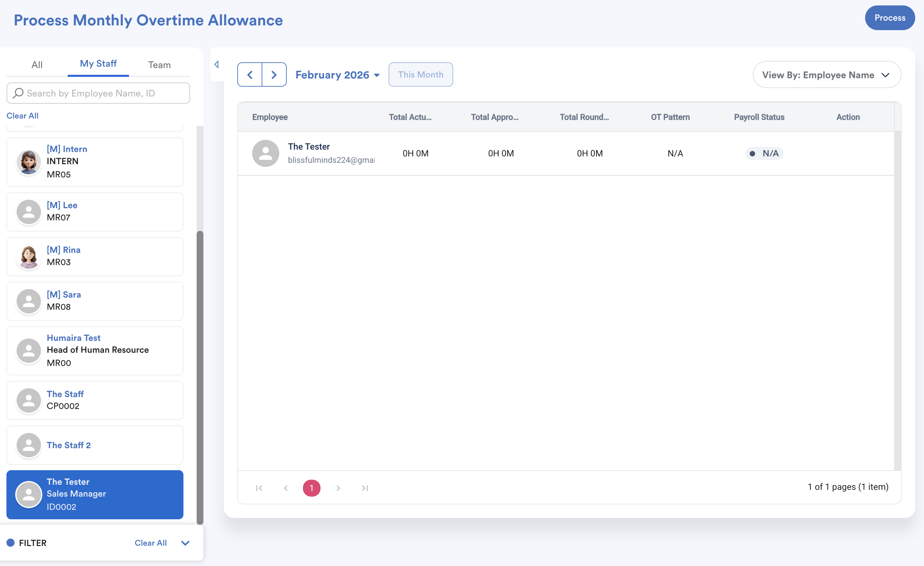Go to next month arrow
Viewport: 924px width, 566px height.
274,74
